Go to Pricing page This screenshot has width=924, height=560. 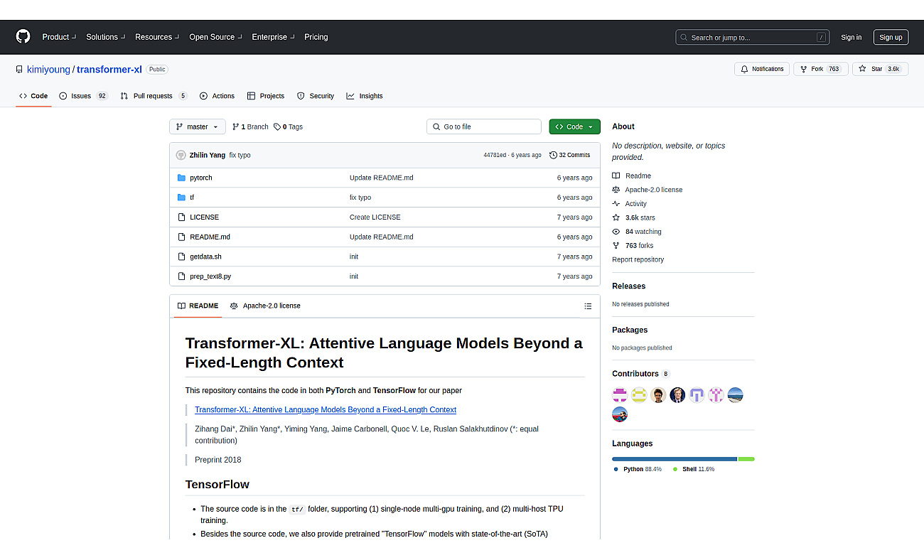[316, 37]
